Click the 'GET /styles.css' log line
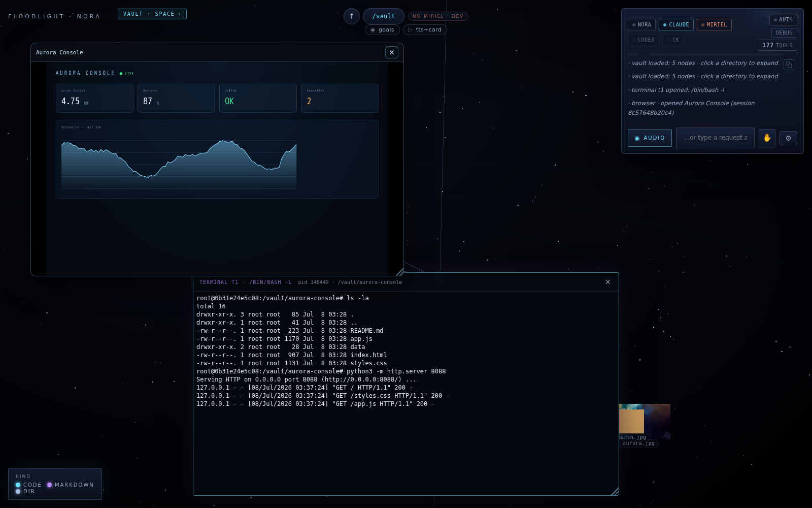 [x=323, y=396]
